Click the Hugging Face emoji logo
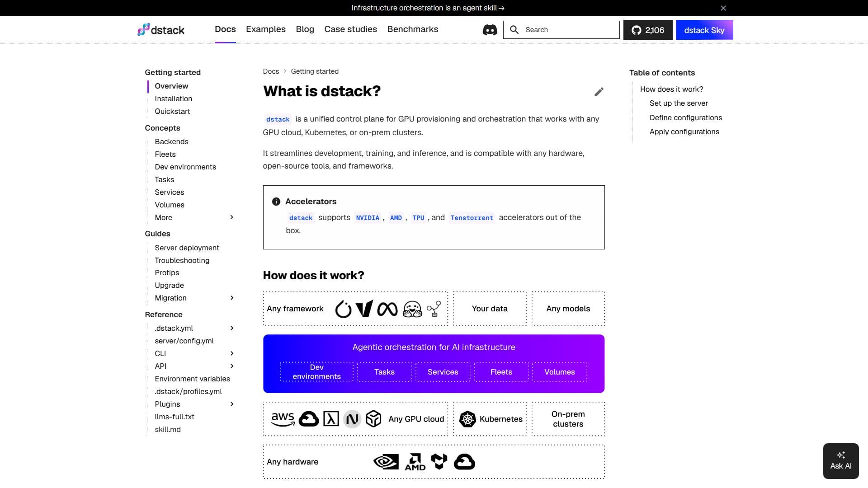The height and width of the screenshot is (488, 868). (x=412, y=309)
